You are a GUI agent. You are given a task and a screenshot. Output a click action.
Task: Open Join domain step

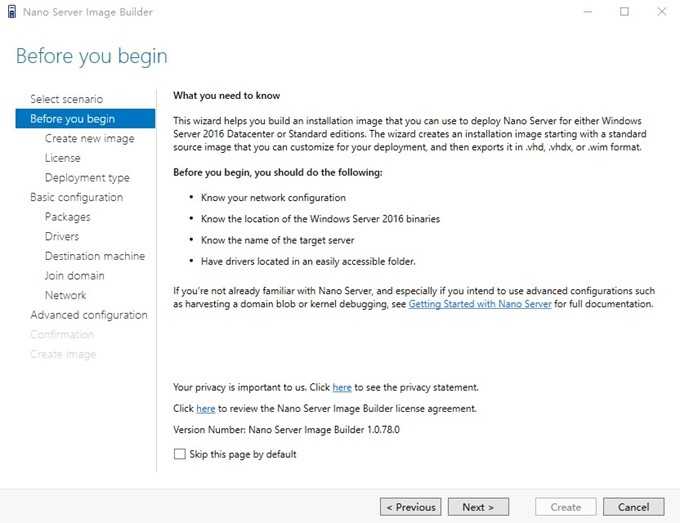click(75, 275)
